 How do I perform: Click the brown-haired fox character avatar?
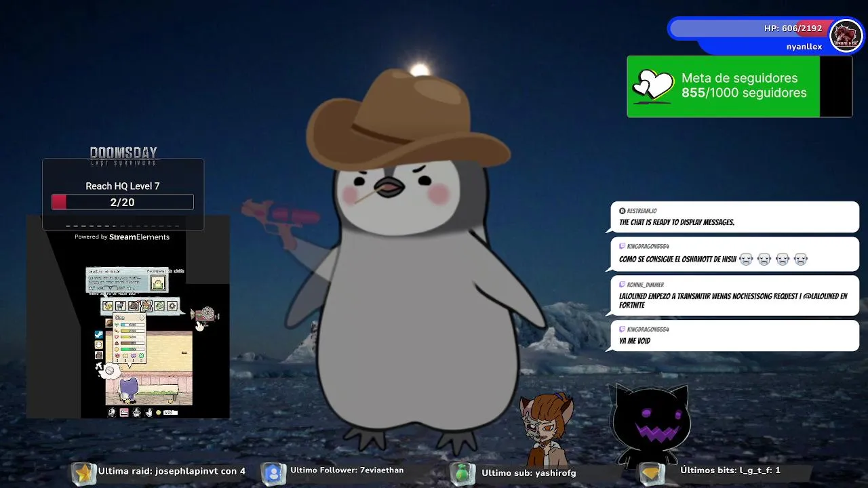click(x=546, y=429)
